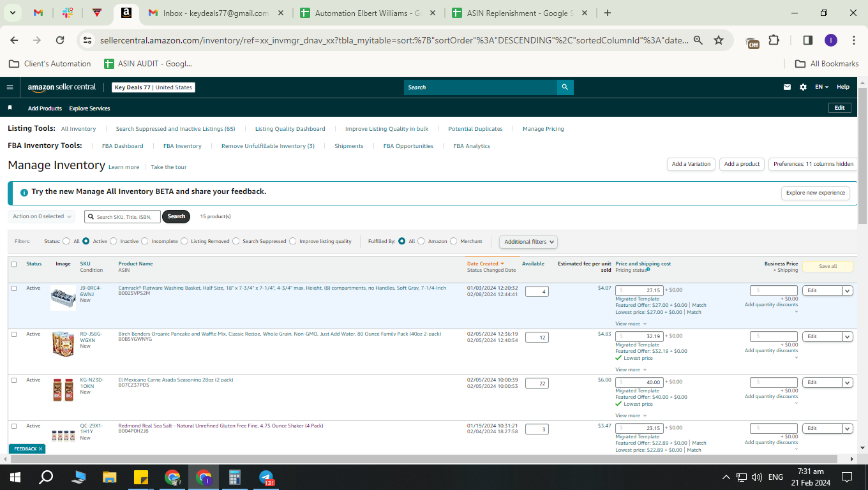The width and height of the screenshot is (868, 490).
Task: Open the settings gear in Seller Central
Action: [803, 87]
